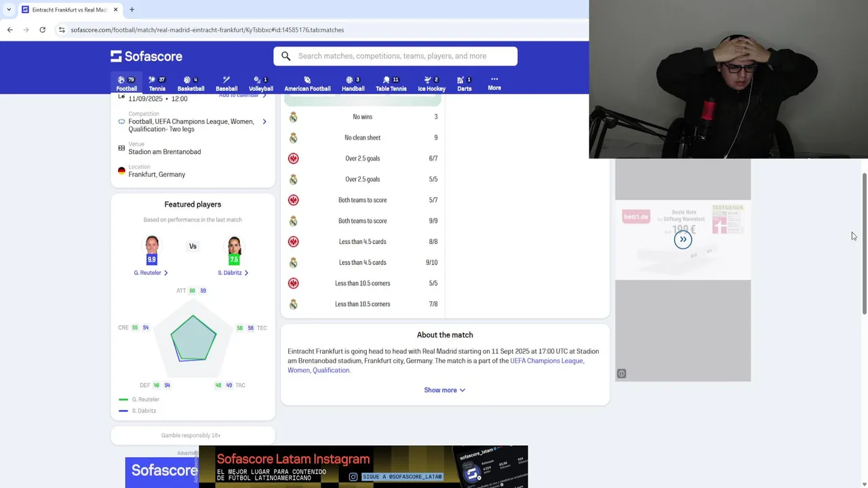Viewport: 868px width, 488px height.
Task: Focus the search matches input field
Action: [395, 56]
